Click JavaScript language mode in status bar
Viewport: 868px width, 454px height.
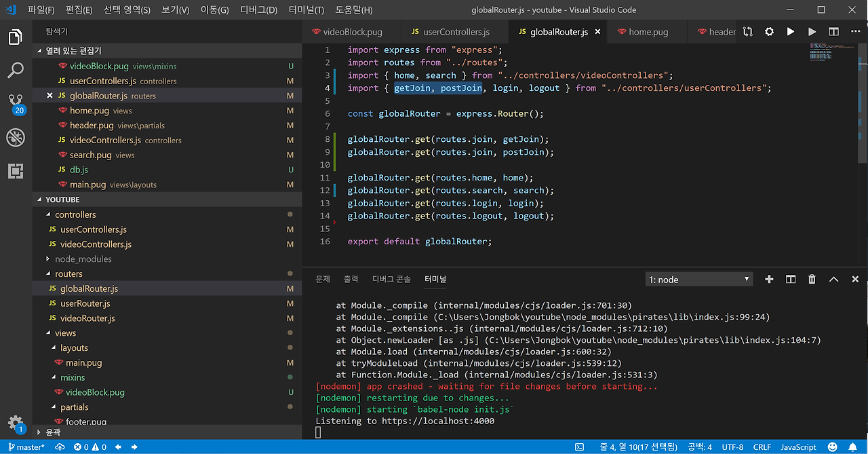798,447
